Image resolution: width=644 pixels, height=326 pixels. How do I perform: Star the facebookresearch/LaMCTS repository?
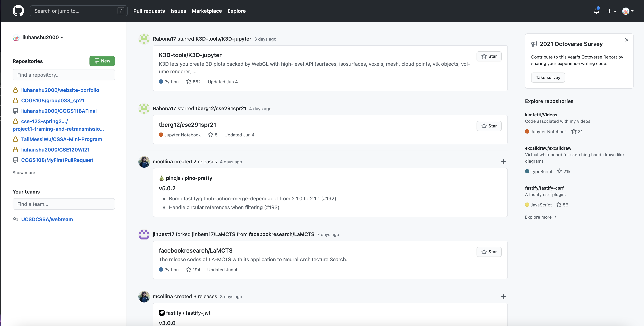click(x=489, y=252)
